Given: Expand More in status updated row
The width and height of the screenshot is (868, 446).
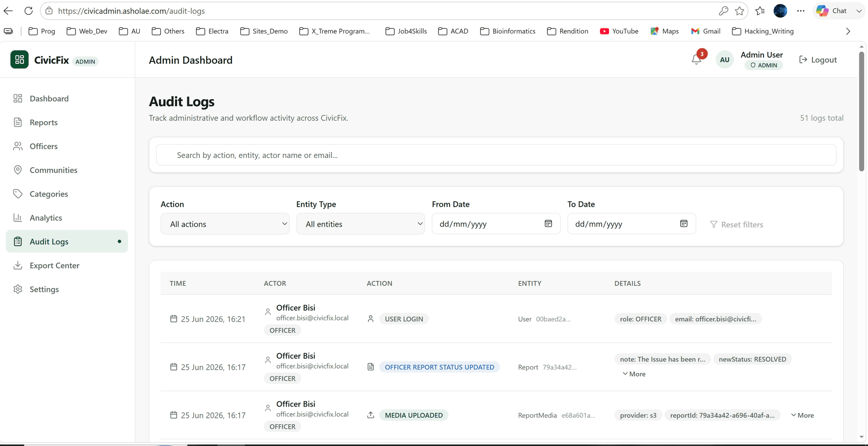Looking at the screenshot, I should pyautogui.click(x=634, y=374).
